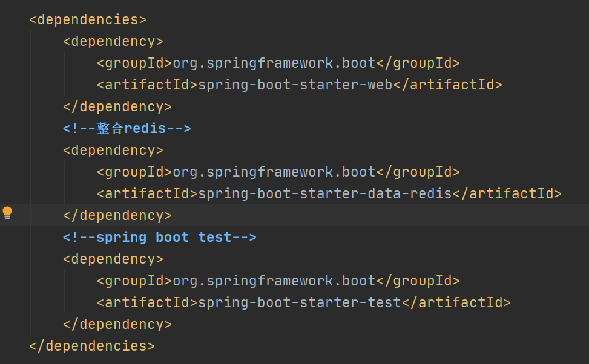Click </dependency> closing tag after spring-boot-starter-test
The width and height of the screenshot is (589, 364).
[x=117, y=324]
